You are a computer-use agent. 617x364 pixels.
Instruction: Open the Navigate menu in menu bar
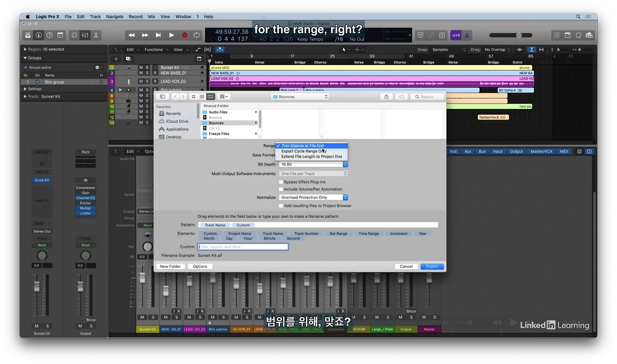click(x=115, y=16)
